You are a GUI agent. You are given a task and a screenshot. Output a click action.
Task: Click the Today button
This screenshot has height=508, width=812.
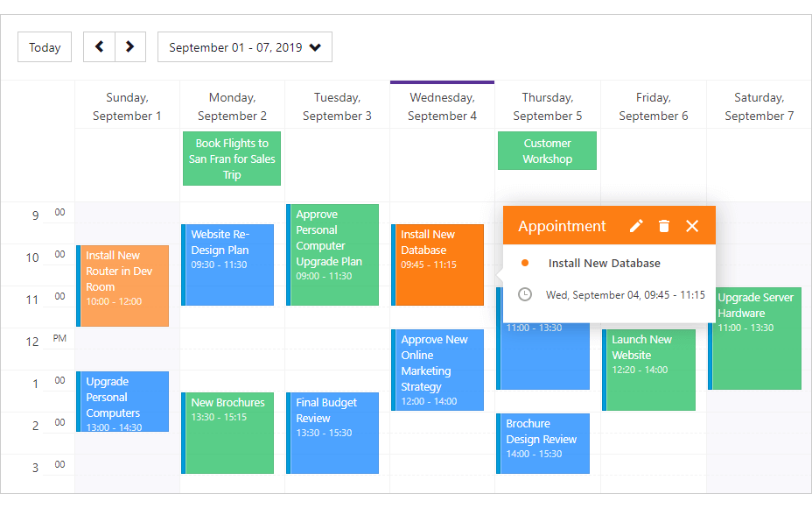tap(45, 47)
